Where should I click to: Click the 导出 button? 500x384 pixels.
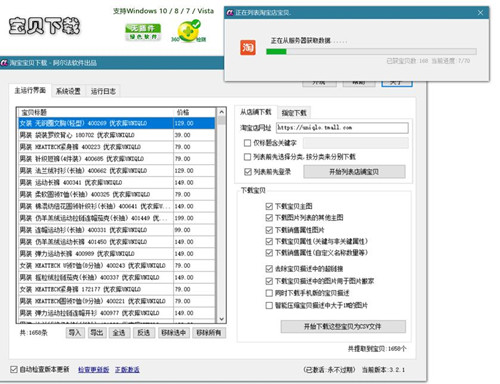[97, 332]
